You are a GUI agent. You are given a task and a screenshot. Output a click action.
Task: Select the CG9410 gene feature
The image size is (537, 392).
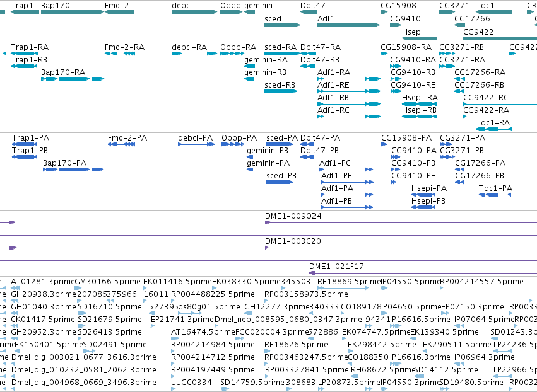pos(396,25)
